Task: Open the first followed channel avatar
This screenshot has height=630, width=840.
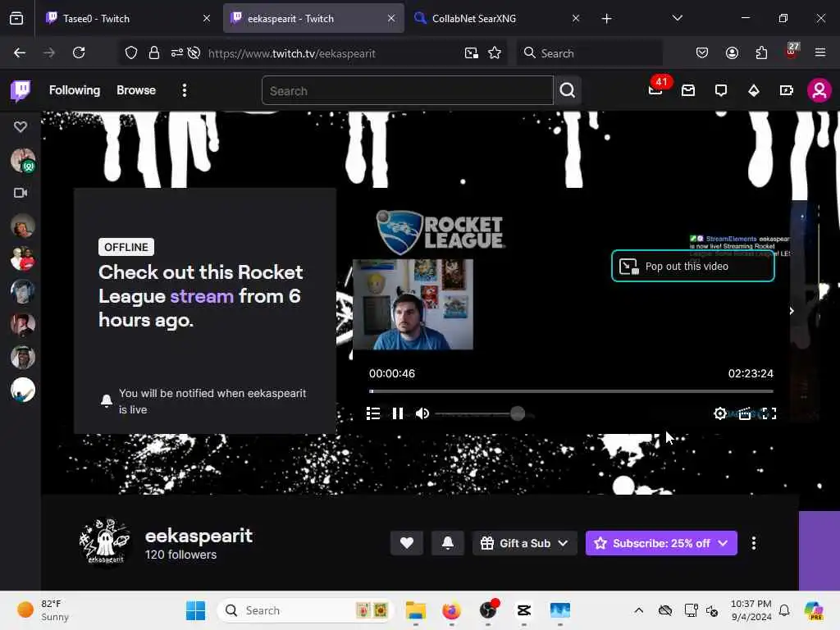Action: [x=22, y=161]
